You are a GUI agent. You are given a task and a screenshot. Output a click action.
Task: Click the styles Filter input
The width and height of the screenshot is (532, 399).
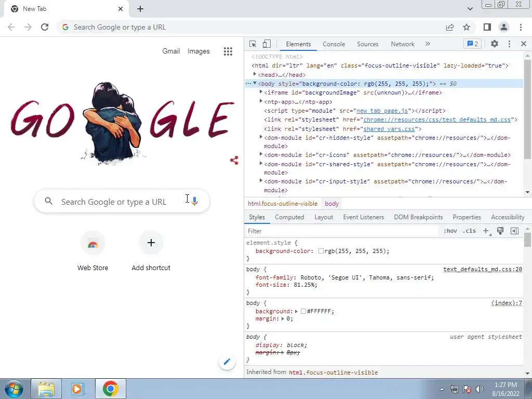pos(342,231)
